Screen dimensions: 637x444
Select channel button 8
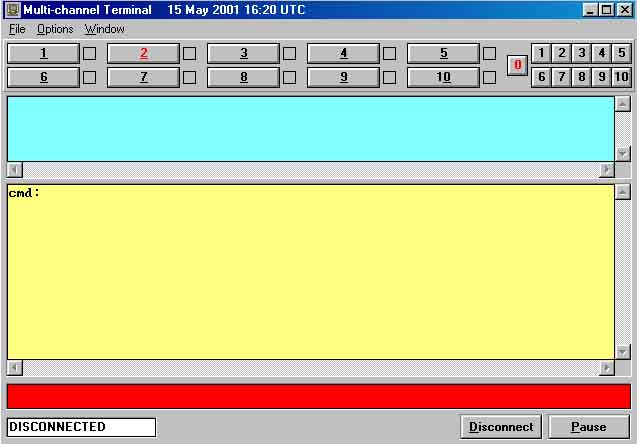243,77
